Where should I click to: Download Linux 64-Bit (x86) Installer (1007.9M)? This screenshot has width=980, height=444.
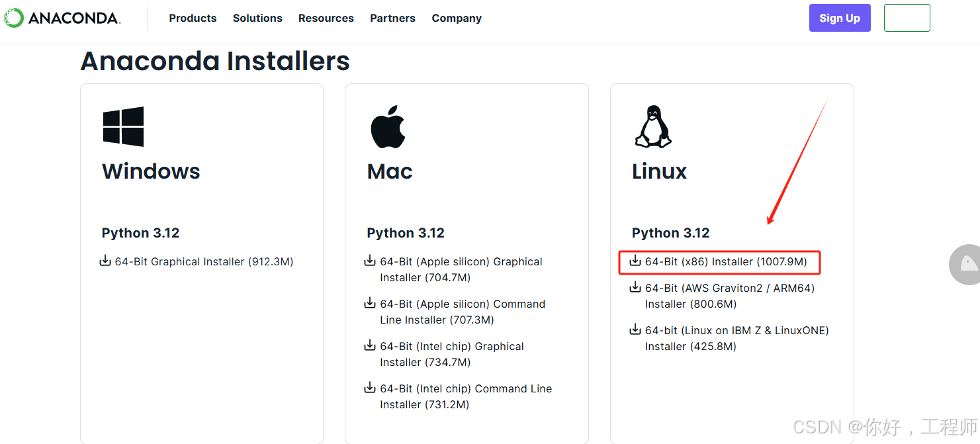(726, 261)
